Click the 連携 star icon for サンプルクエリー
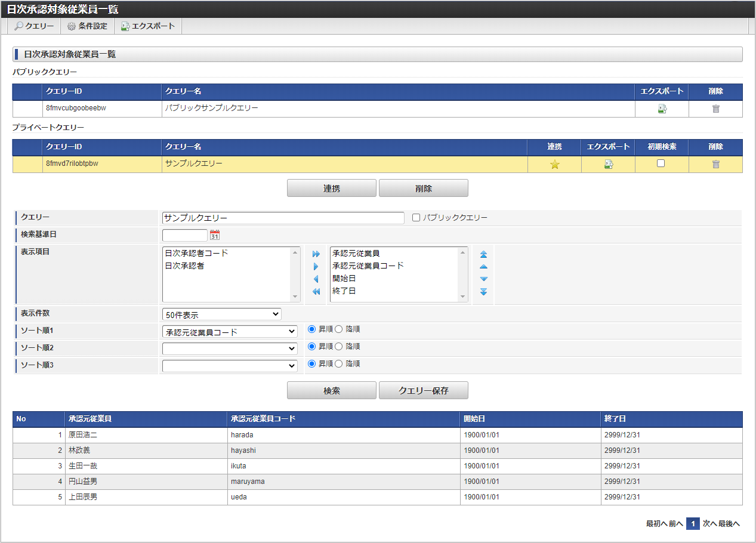Image resolution: width=756 pixels, height=543 pixels. (554, 165)
